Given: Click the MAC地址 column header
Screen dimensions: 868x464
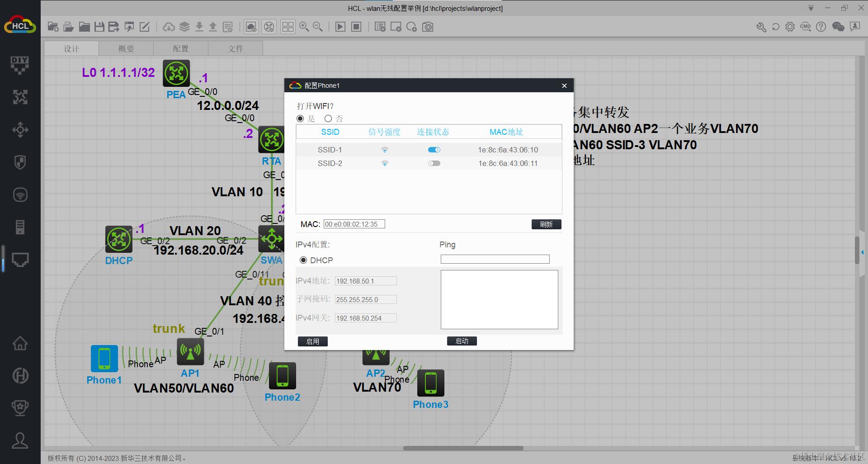Looking at the screenshot, I should point(506,132).
